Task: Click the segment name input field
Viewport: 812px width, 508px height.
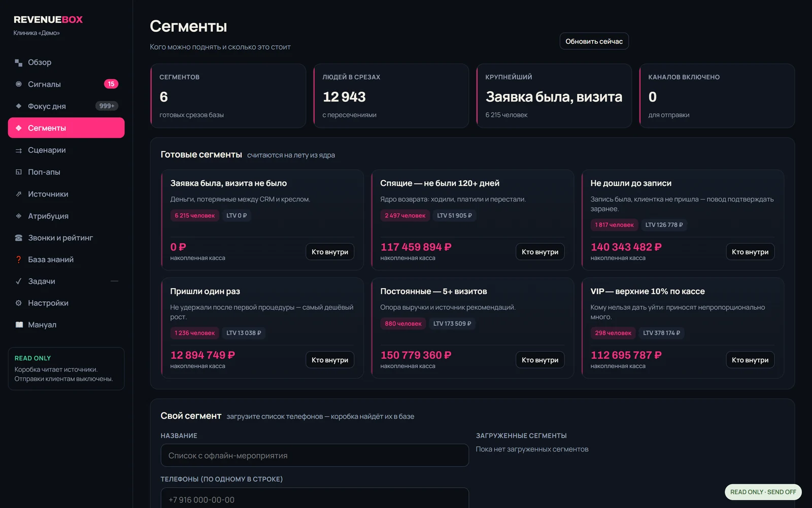Action: [x=315, y=456]
